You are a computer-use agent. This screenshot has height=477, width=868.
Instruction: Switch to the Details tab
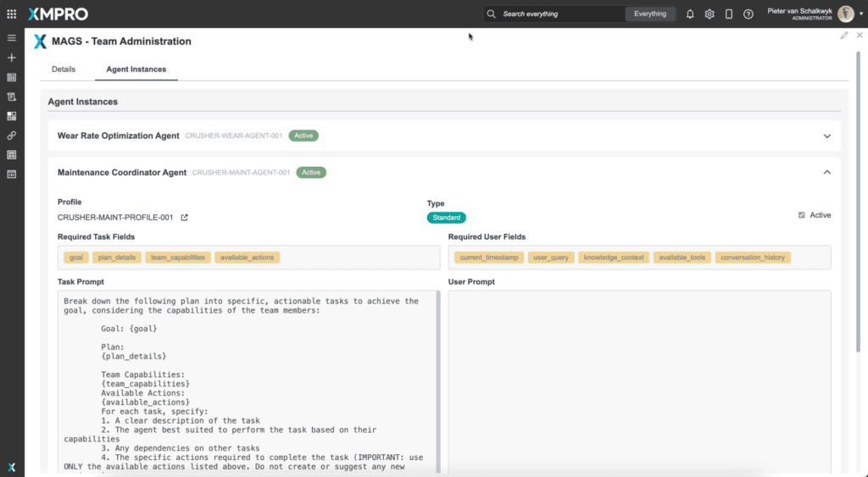click(64, 69)
